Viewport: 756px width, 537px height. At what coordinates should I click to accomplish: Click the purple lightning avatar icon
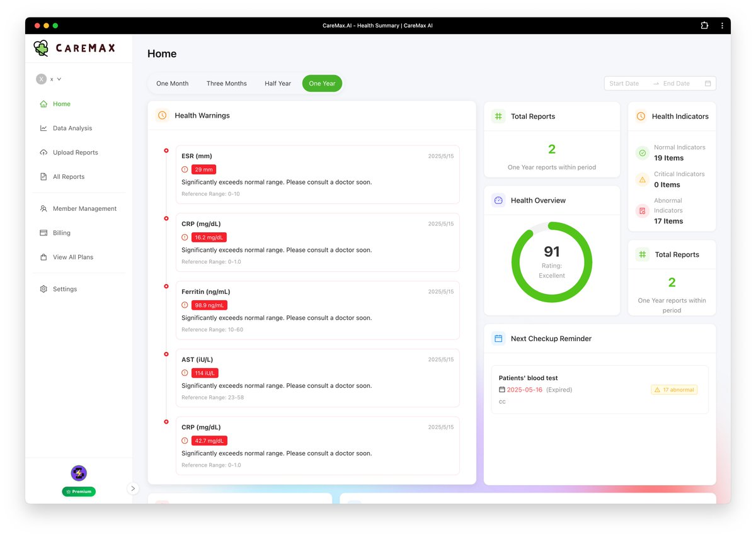point(79,473)
